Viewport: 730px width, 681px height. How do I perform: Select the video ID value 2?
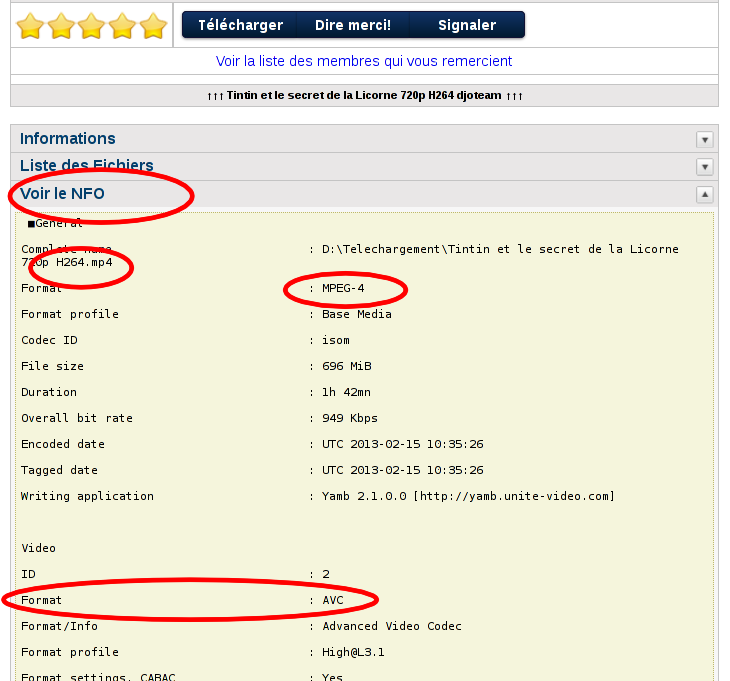click(x=326, y=574)
